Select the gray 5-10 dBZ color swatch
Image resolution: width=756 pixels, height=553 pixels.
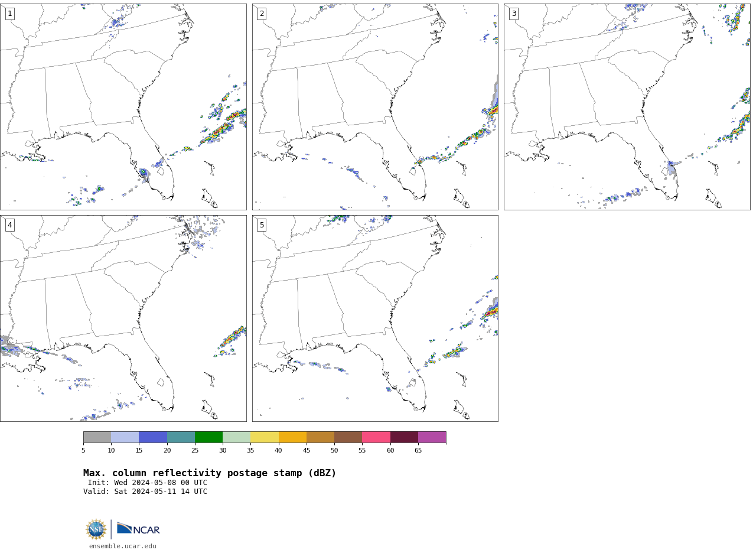pos(97,437)
